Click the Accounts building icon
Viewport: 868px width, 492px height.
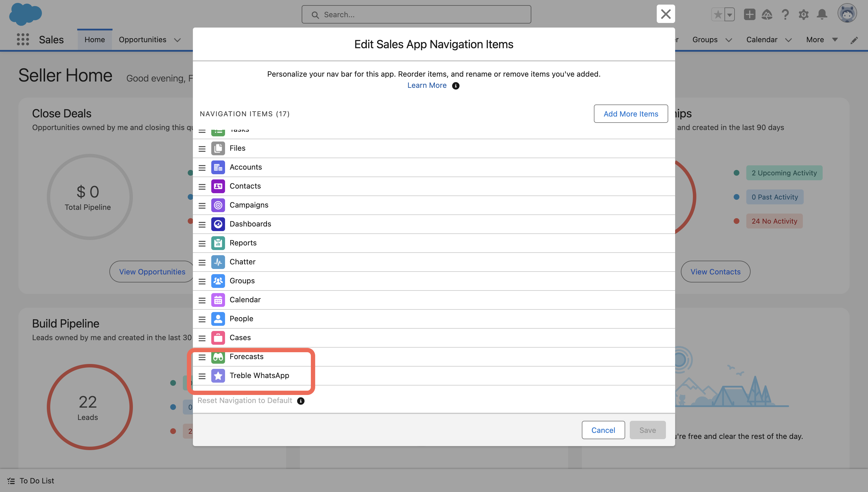click(218, 167)
